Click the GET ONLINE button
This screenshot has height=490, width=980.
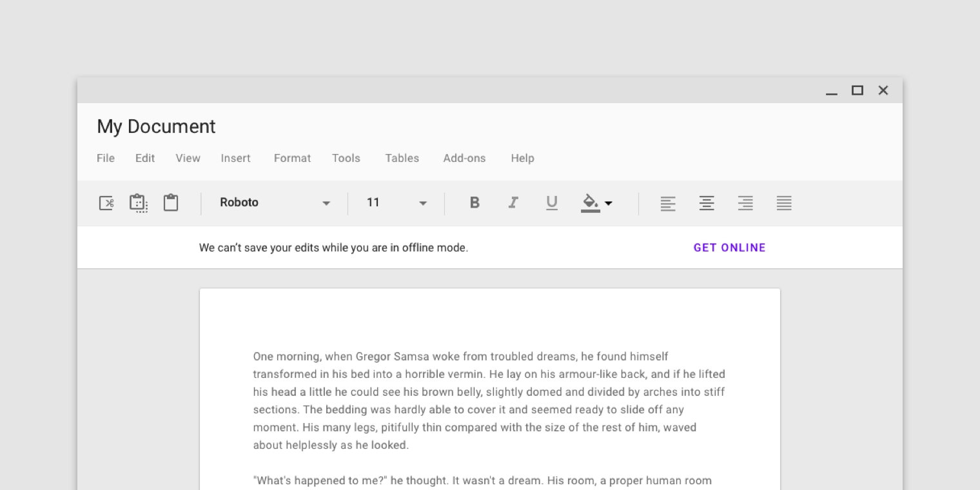pyautogui.click(x=729, y=248)
